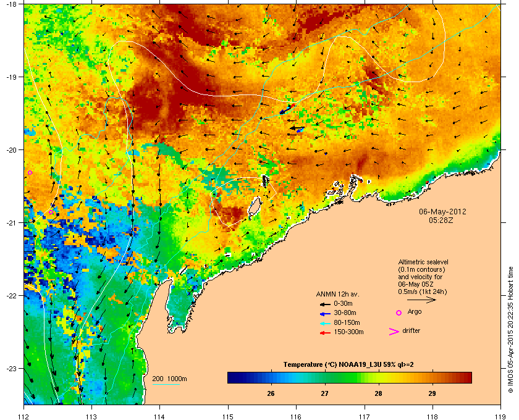Click the latitude axis label -22
The height and width of the screenshot is (420, 519).
pos(11,295)
